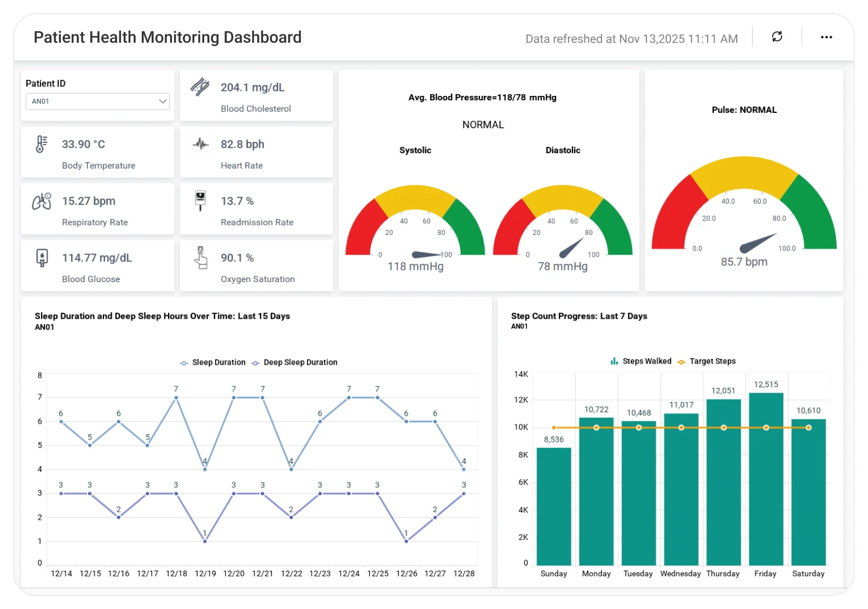Click the 12/19 Sleep Duration data point
This screenshot has height=609, width=868.
pyautogui.click(x=205, y=469)
